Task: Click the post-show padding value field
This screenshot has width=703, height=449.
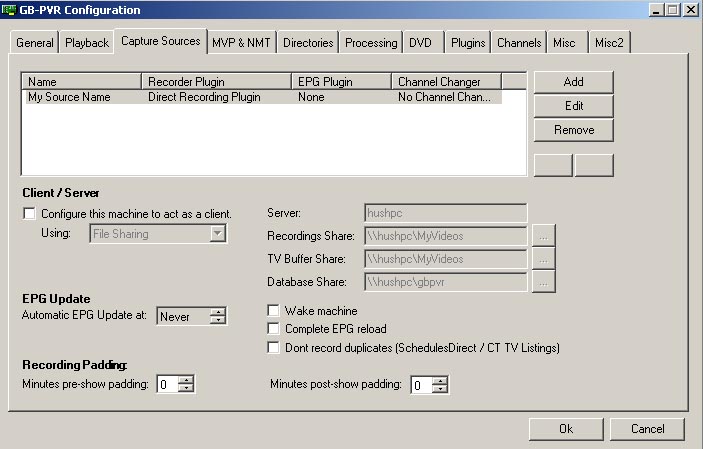Action: (421, 385)
